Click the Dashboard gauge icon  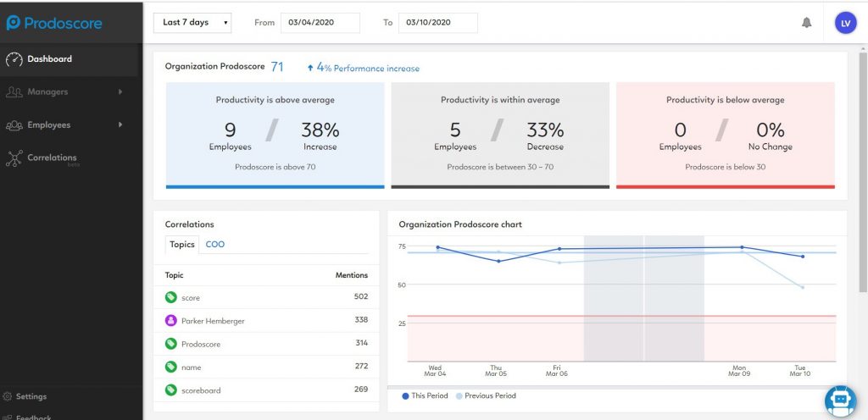coord(14,59)
